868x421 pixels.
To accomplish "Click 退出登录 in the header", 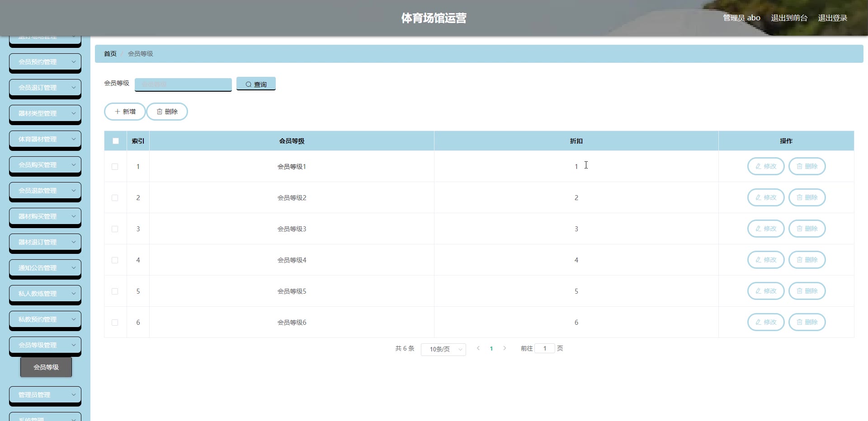I will [x=832, y=18].
